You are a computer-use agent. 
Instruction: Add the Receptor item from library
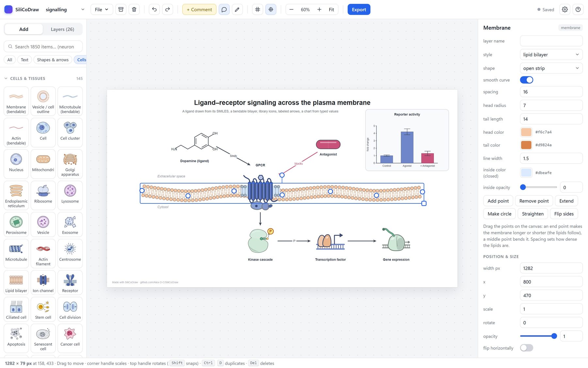pos(70,283)
